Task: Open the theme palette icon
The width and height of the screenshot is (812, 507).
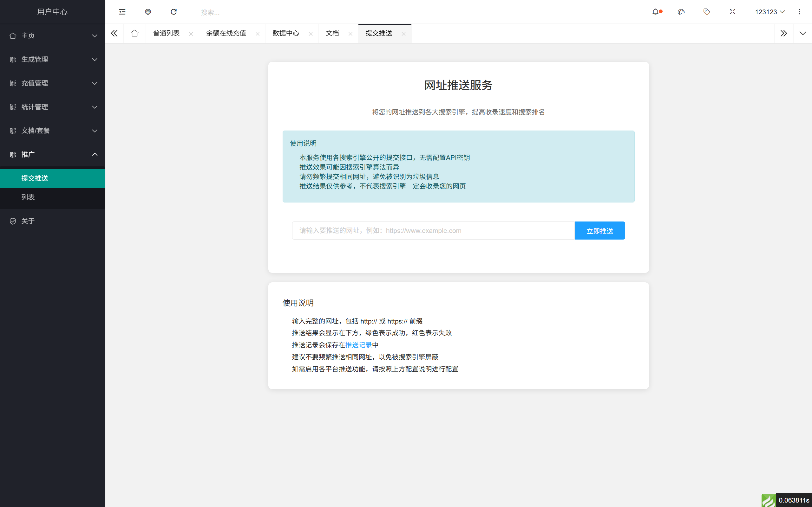Action: [681, 12]
